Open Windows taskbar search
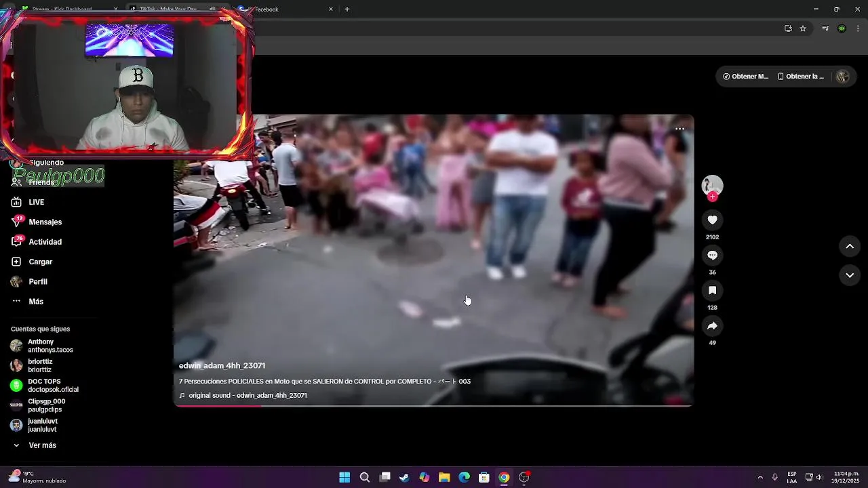868x488 pixels. tap(365, 477)
